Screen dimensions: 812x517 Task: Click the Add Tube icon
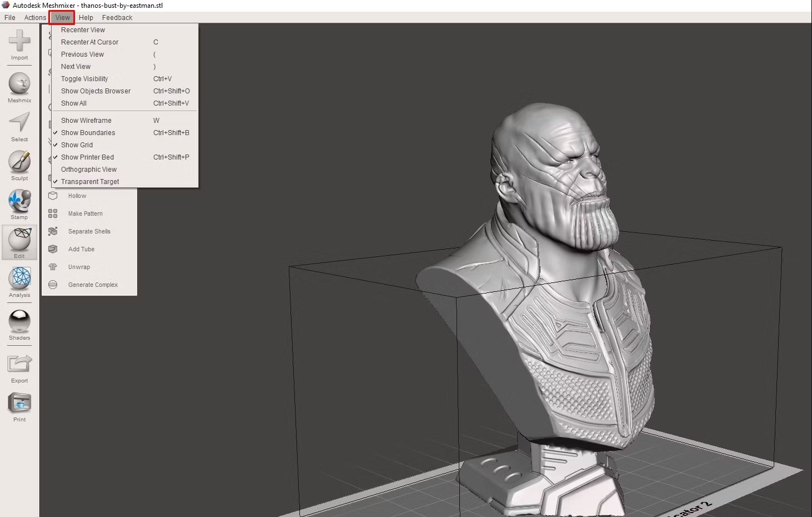tap(53, 249)
